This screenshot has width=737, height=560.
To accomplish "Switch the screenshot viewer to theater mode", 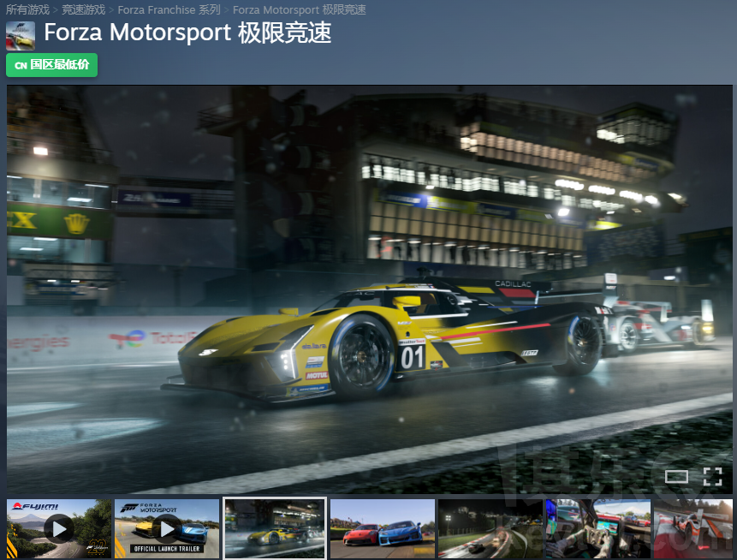I will tap(676, 477).
